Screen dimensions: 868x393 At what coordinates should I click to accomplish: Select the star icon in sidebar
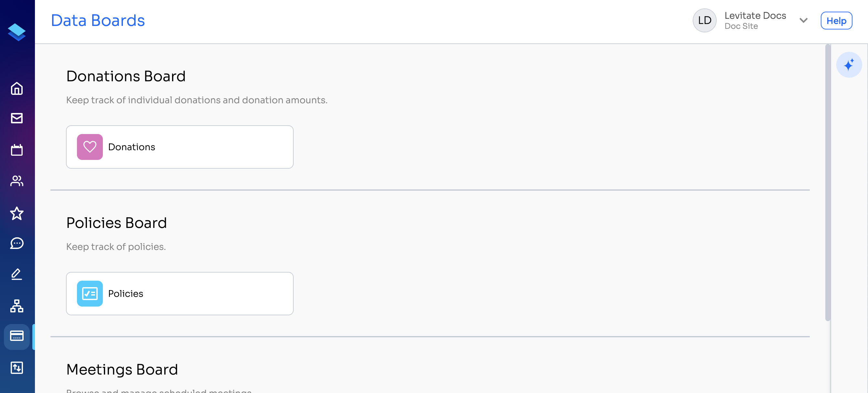(16, 213)
